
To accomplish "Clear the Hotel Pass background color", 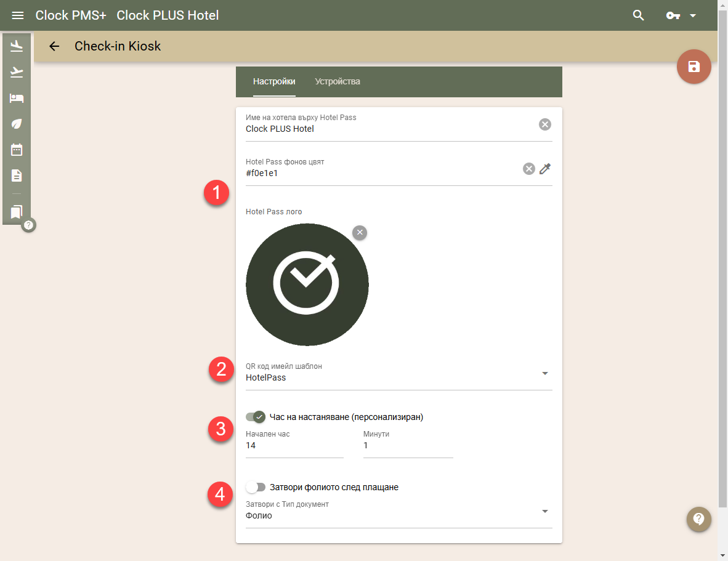I will click(x=529, y=169).
